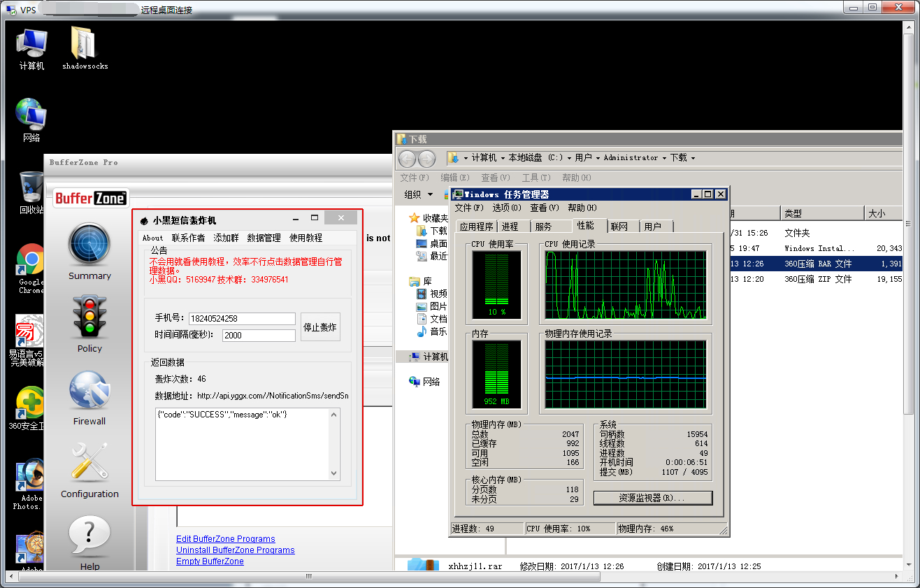Click the CPU 使用率 meter in Task Manager
The width and height of the screenshot is (920, 588).
[x=497, y=284]
